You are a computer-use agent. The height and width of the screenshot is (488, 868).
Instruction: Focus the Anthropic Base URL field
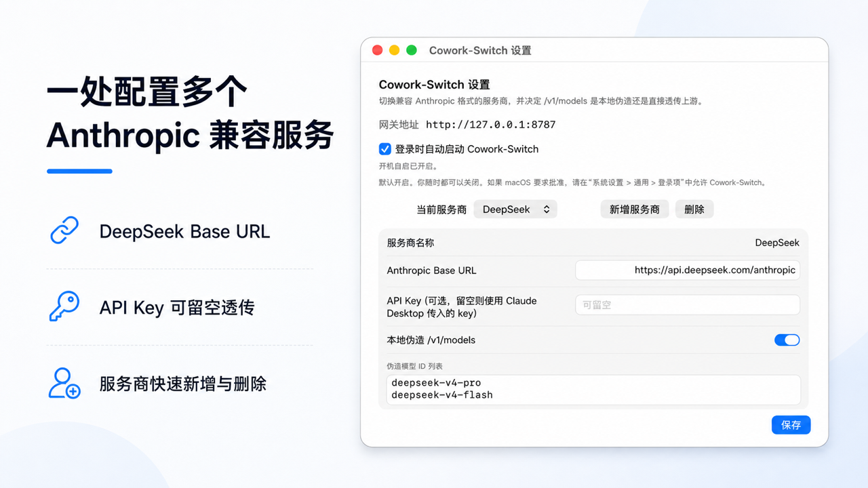tap(688, 270)
